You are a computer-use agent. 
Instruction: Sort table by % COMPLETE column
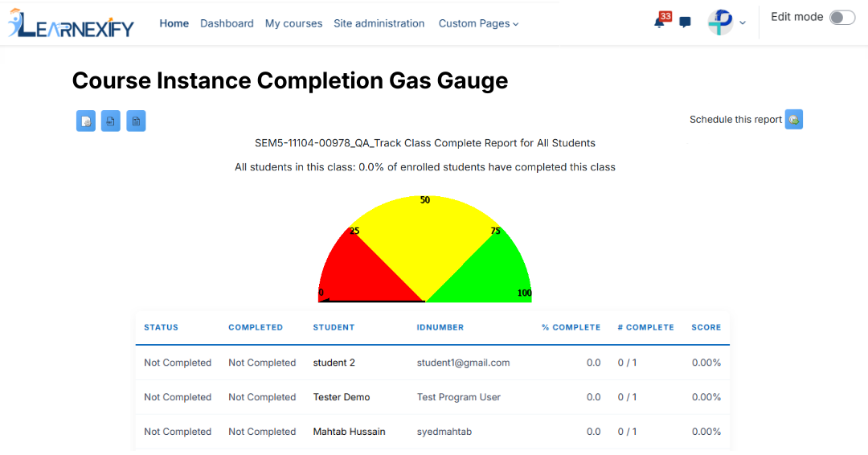[571, 327]
